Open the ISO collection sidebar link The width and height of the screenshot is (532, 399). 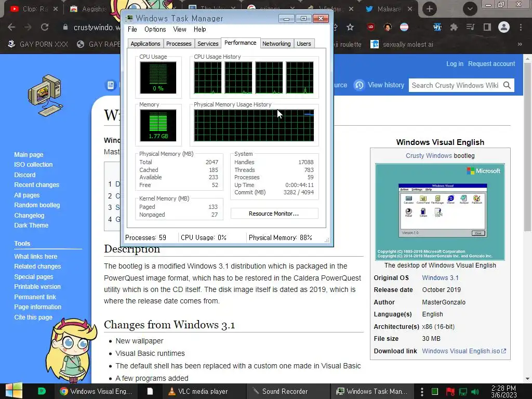33,165
